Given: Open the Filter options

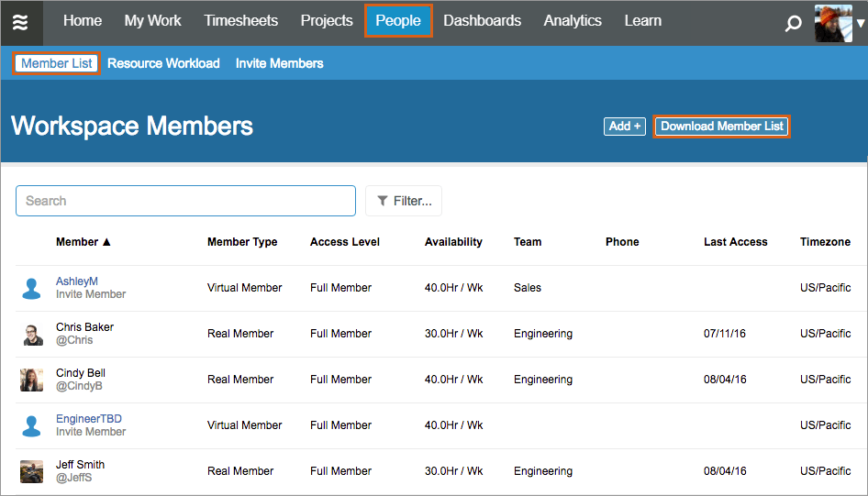Looking at the screenshot, I should point(404,201).
